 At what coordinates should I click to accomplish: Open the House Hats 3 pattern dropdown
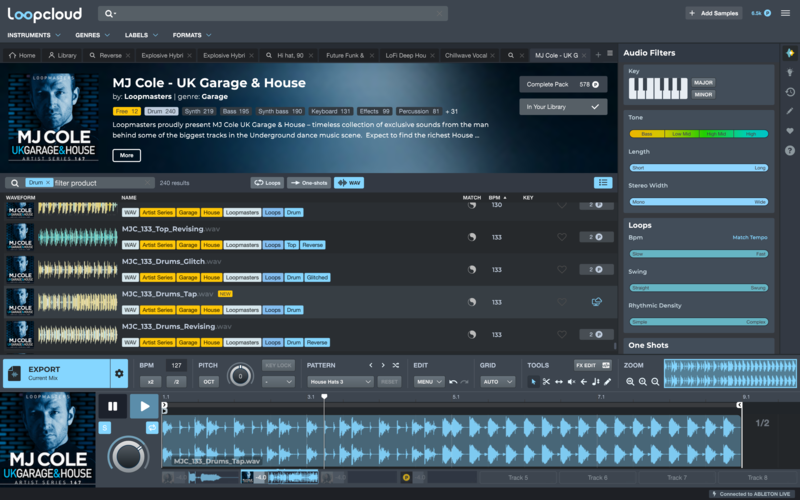(x=340, y=382)
